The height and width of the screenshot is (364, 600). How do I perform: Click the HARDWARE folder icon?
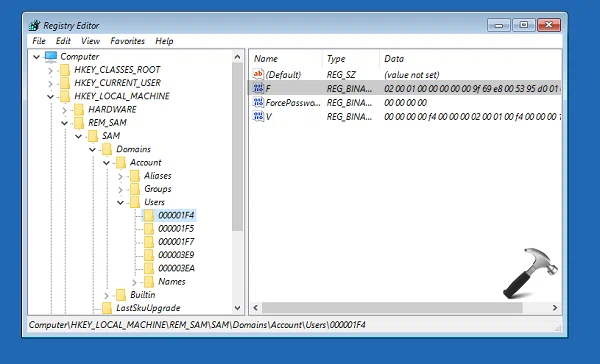click(x=79, y=109)
